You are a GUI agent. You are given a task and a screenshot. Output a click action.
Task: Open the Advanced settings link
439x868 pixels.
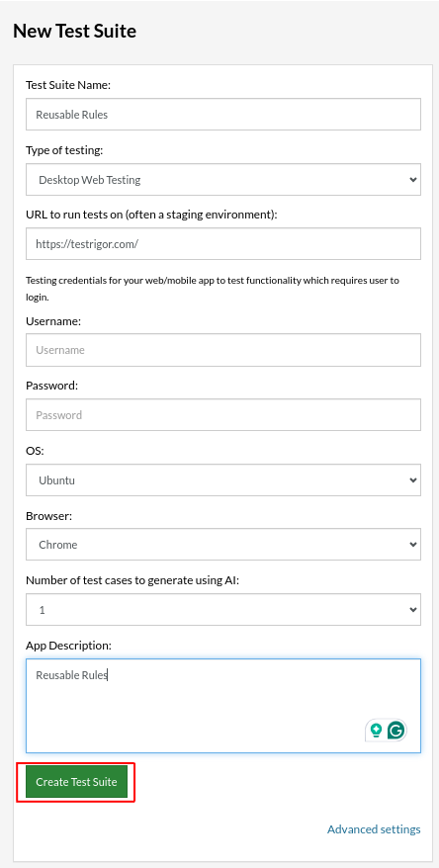pyautogui.click(x=374, y=829)
